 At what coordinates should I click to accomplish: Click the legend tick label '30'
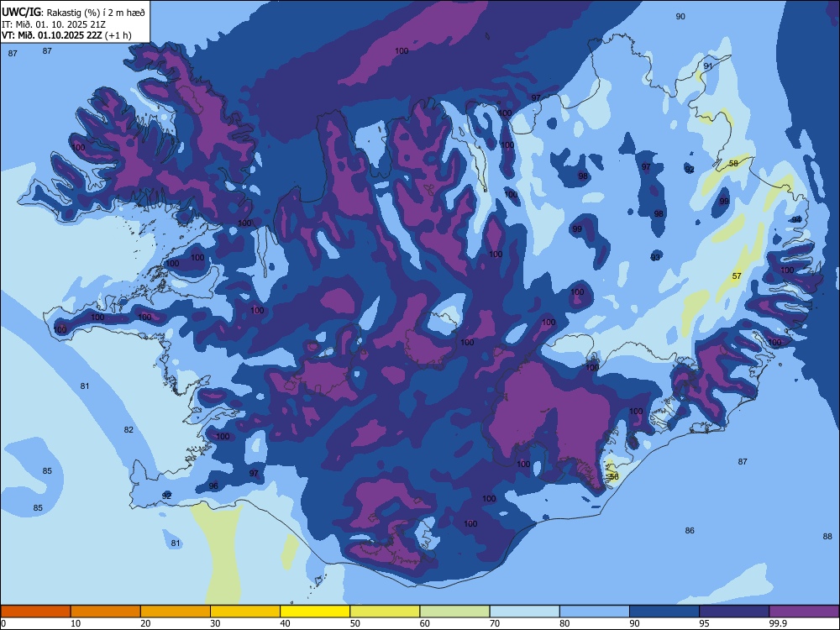click(x=215, y=623)
